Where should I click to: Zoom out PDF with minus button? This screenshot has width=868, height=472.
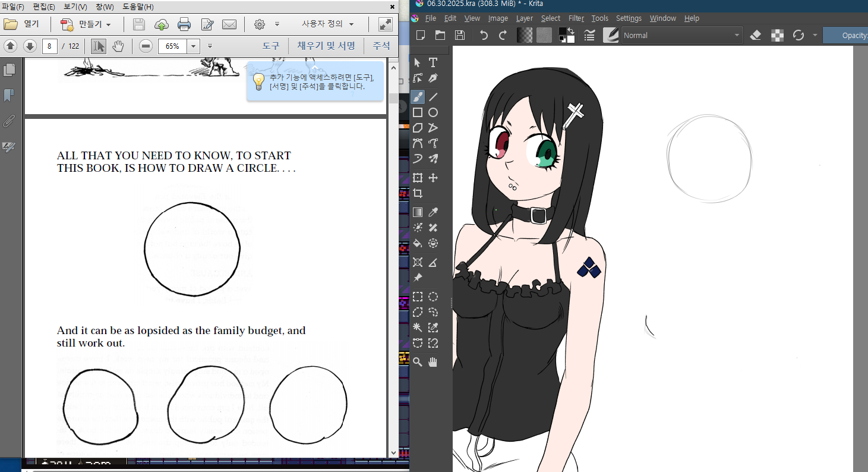coord(146,46)
